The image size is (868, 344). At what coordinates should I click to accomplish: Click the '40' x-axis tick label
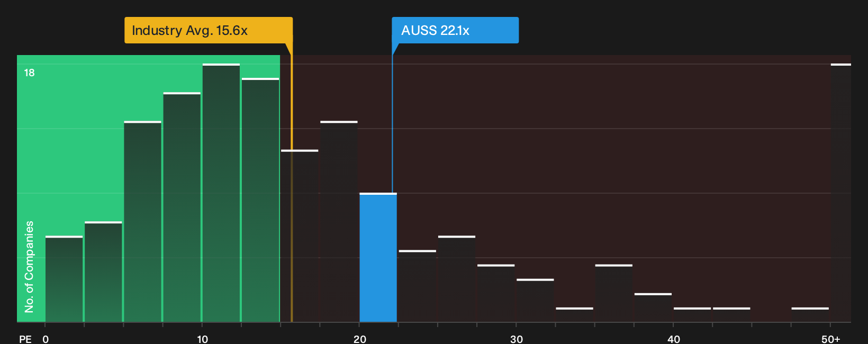point(674,339)
